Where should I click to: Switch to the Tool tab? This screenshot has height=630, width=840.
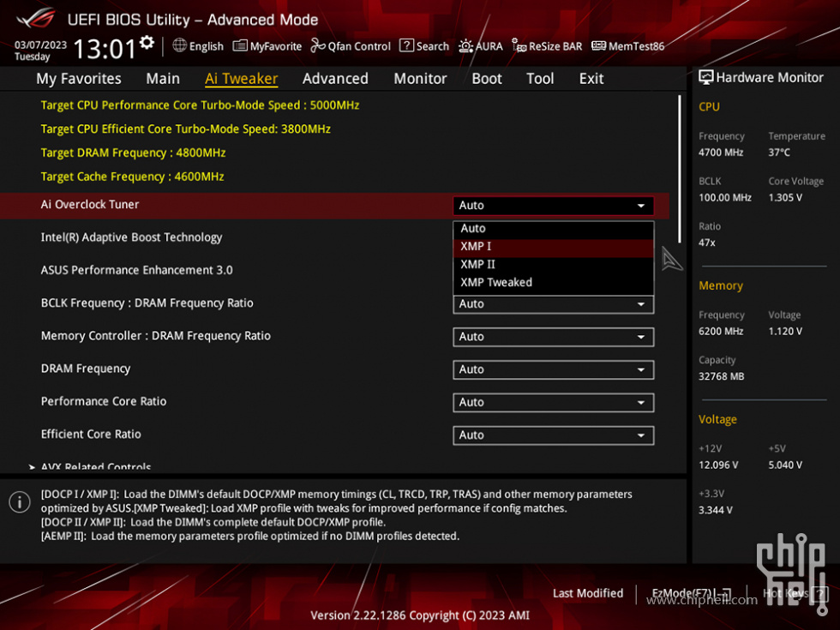tap(540, 79)
